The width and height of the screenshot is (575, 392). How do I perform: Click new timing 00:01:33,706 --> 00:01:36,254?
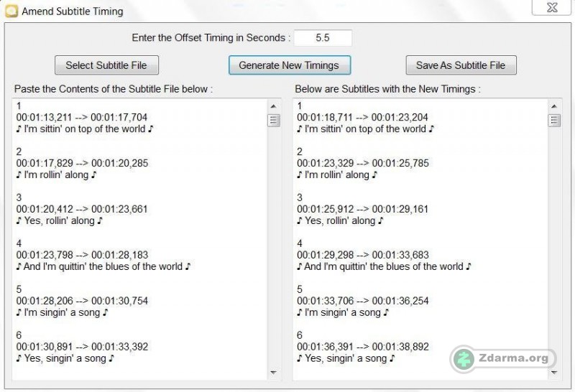[363, 300]
